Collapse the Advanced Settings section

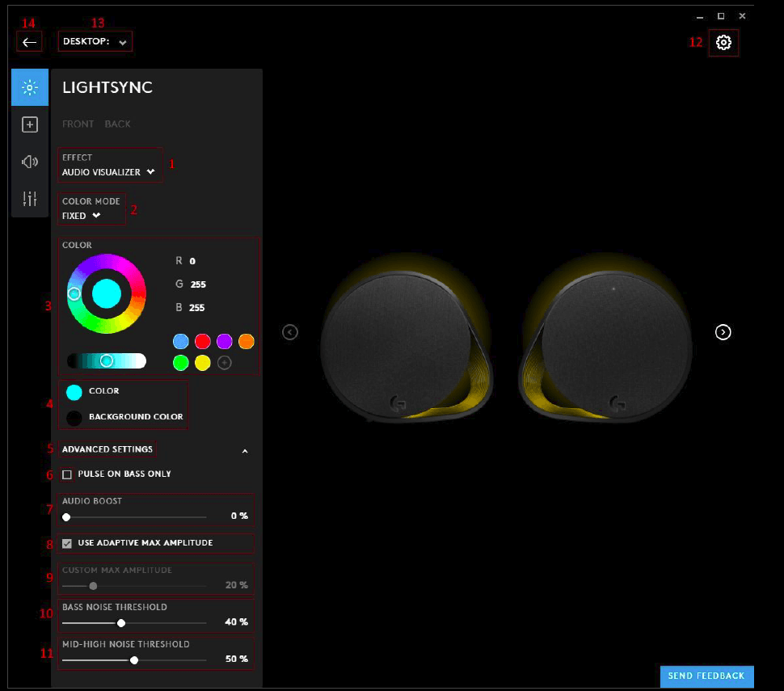tap(245, 451)
